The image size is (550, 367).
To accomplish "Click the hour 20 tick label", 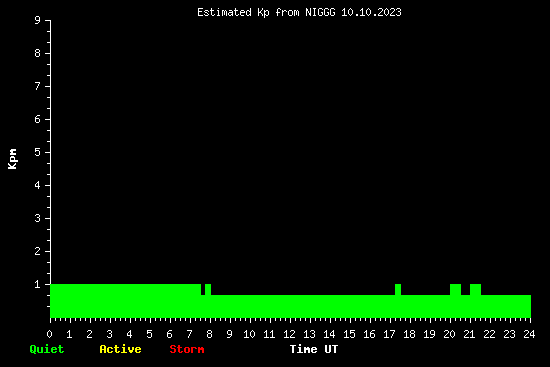I will [x=449, y=334].
